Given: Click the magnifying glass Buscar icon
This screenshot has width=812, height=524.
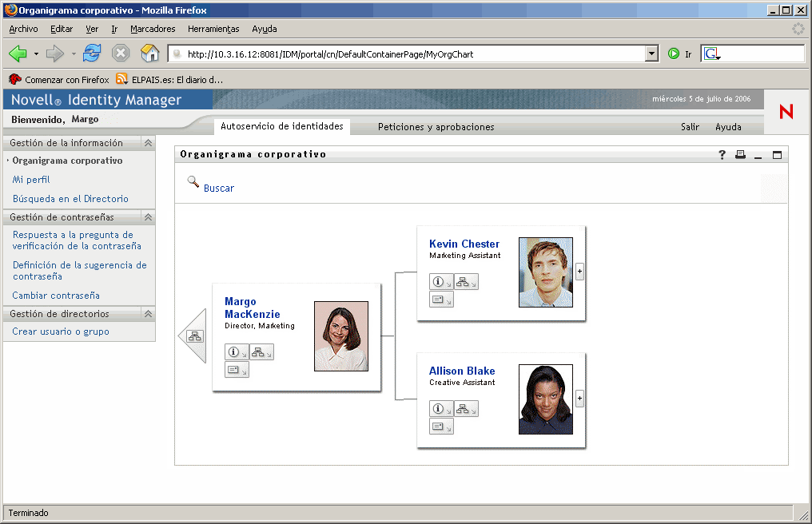Looking at the screenshot, I should click(193, 182).
